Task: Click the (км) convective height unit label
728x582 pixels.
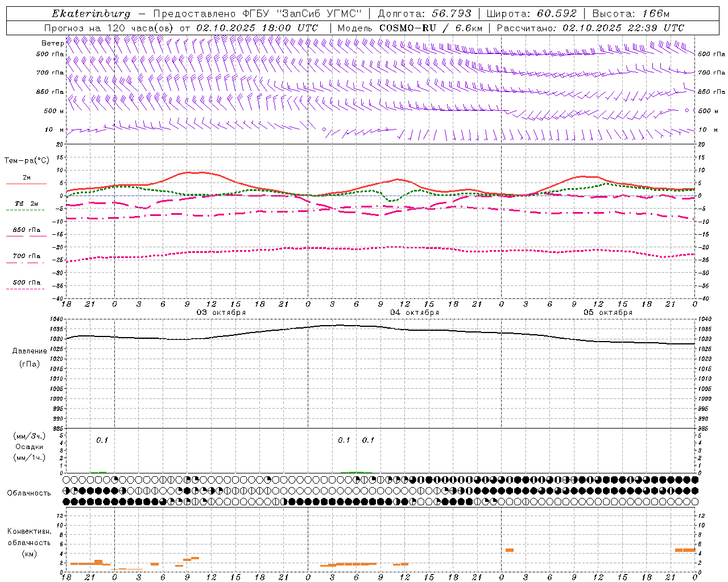Action: click(x=30, y=554)
